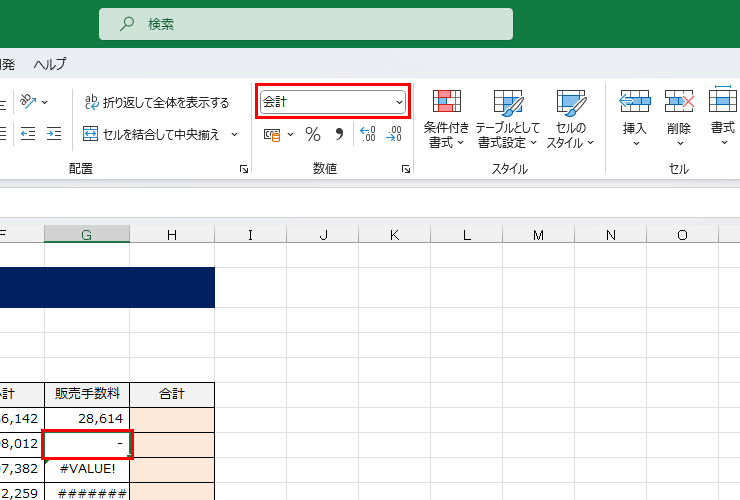Open format as table (テーブルとして書式設定)
740x500 pixels.
[x=507, y=119]
